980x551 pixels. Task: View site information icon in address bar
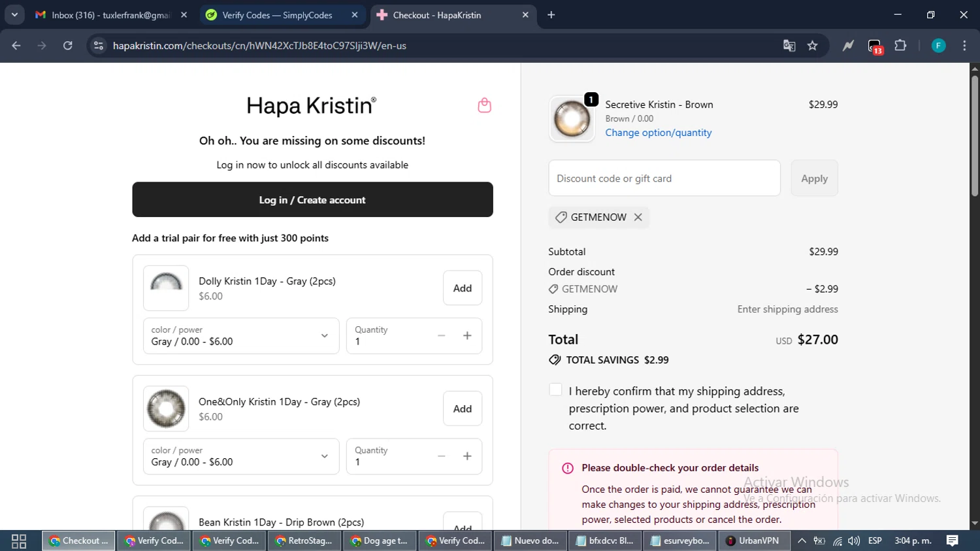[99, 46]
